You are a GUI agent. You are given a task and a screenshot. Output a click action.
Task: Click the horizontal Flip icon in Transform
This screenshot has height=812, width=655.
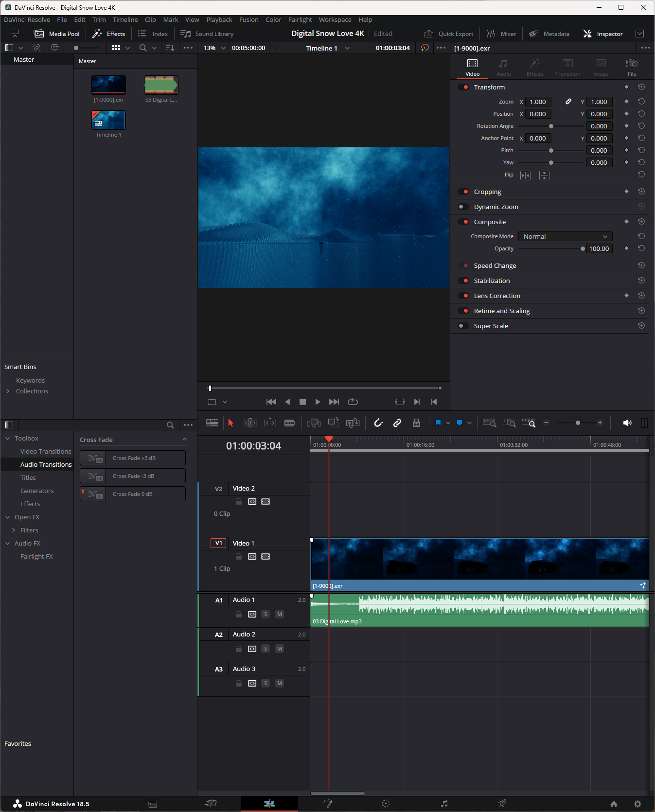(x=525, y=176)
